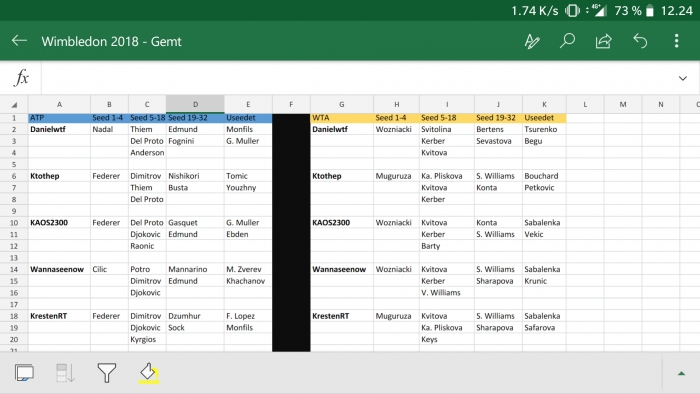Image resolution: width=700 pixels, height=394 pixels.
Task: Select the cell containing M. Zverev
Action: 248,269
